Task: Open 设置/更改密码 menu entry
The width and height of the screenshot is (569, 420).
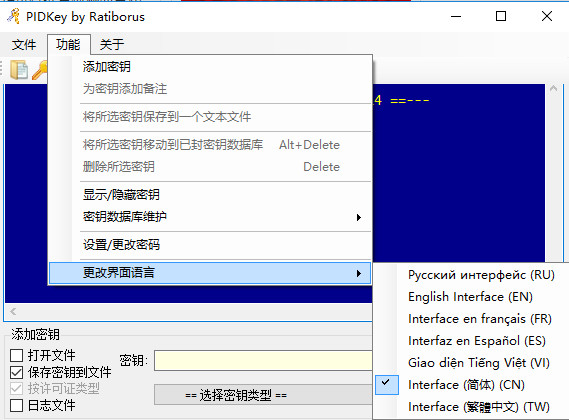Action: click(x=210, y=245)
